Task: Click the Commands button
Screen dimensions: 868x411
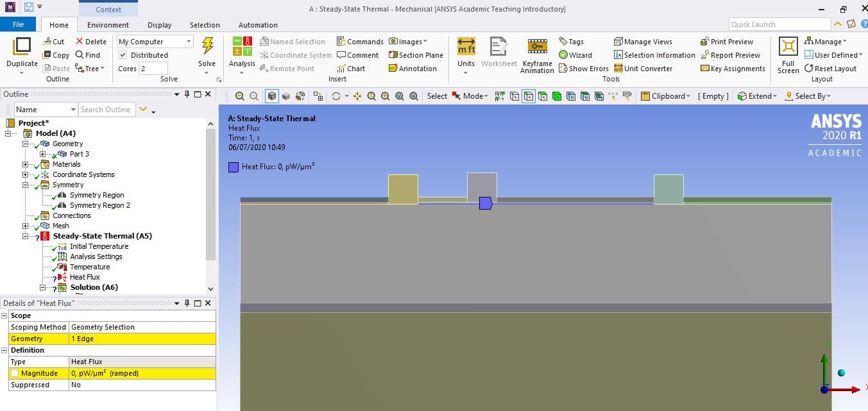Action: tap(360, 42)
